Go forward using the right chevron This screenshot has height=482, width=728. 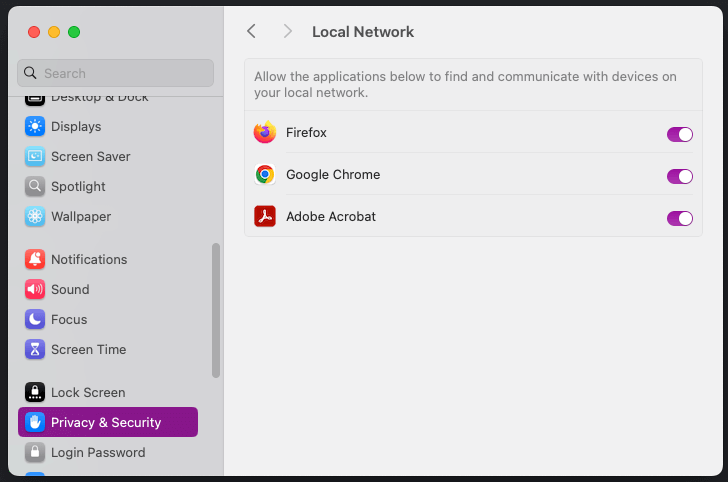288,32
